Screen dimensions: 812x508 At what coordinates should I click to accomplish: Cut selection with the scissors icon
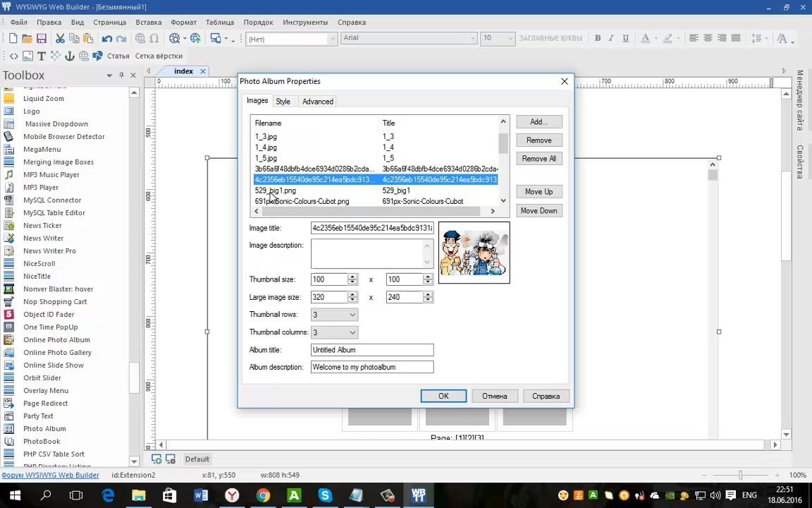click(x=60, y=38)
